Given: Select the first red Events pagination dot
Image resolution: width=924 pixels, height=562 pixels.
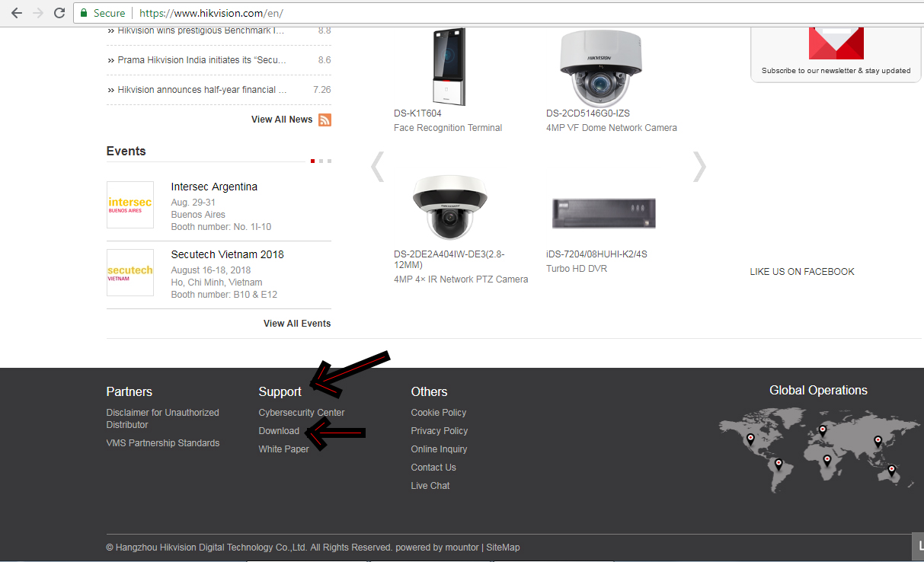Looking at the screenshot, I should pos(312,161).
